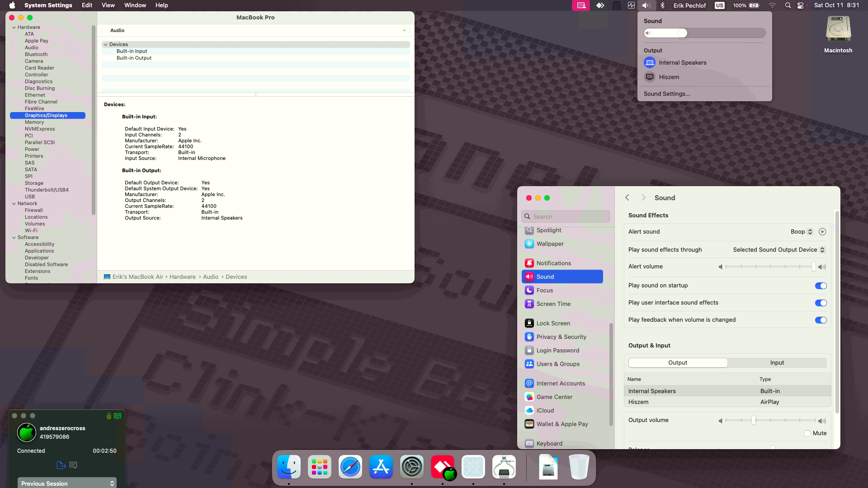868x488 pixels.
Task: Click the Search field in System Settings
Action: tap(566, 216)
